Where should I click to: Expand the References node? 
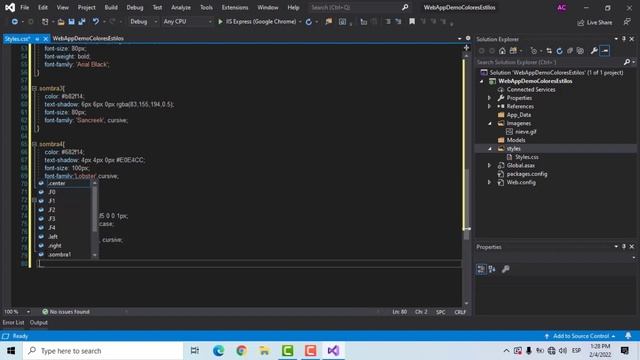pyautogui.click(x=489, y=106)
